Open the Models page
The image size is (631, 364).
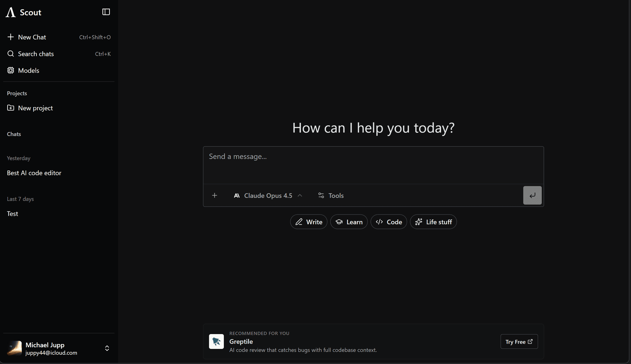pos(28,71)
